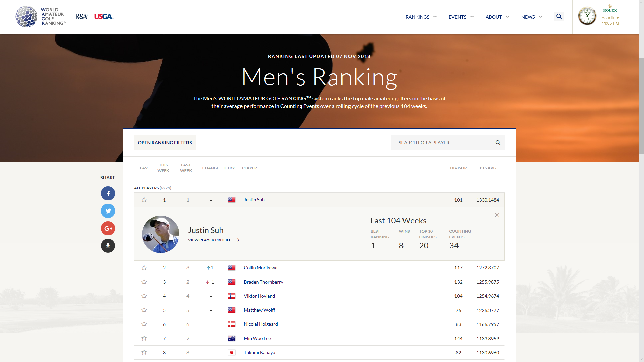Collapse the Justin Suh row
This screenshot has width=644, height=362.
tap(319, 200)
